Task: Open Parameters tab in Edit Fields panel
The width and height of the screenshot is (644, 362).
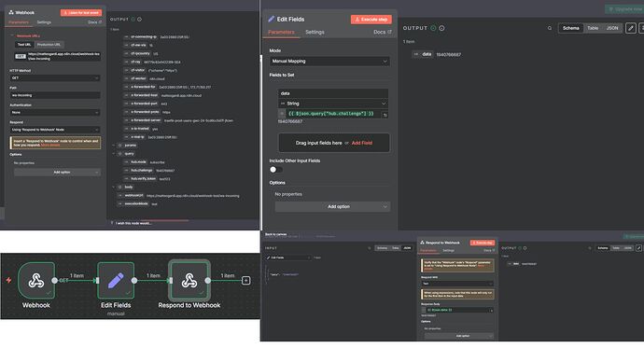Action: tap(281, 32)
